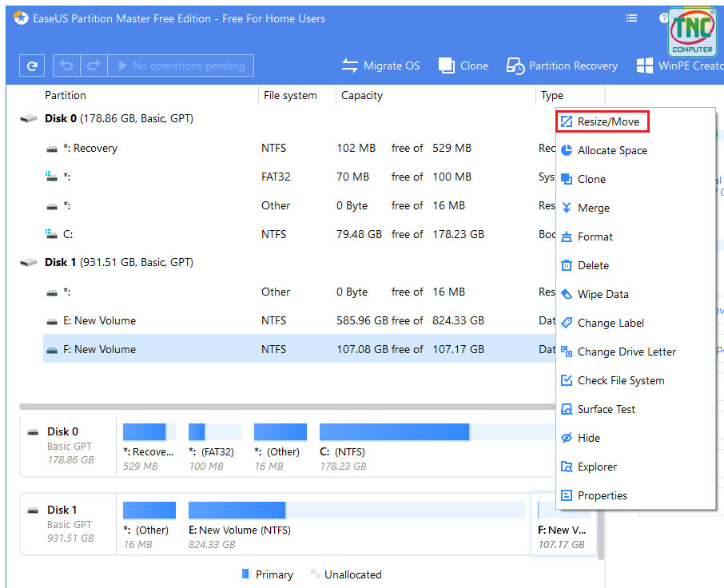Click the redo arrow icon

pyautogui.click(x=93, y=66)
